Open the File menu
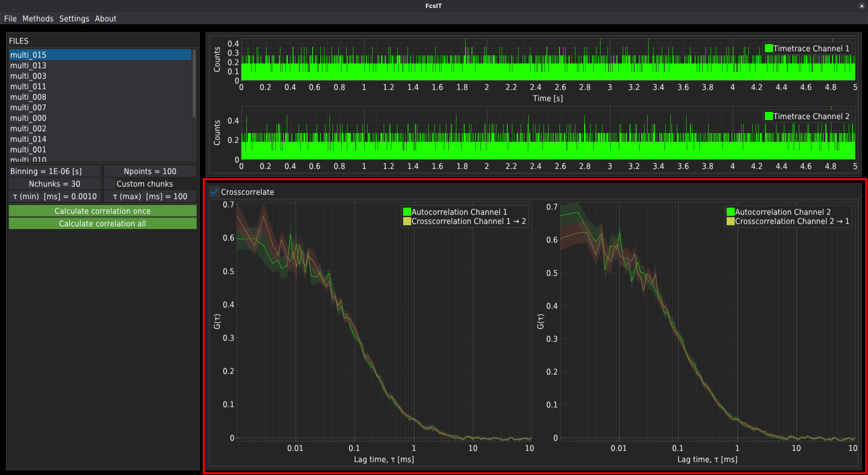Image resolution: width=868 pixels, height=475 pixels. coord(10,19)
